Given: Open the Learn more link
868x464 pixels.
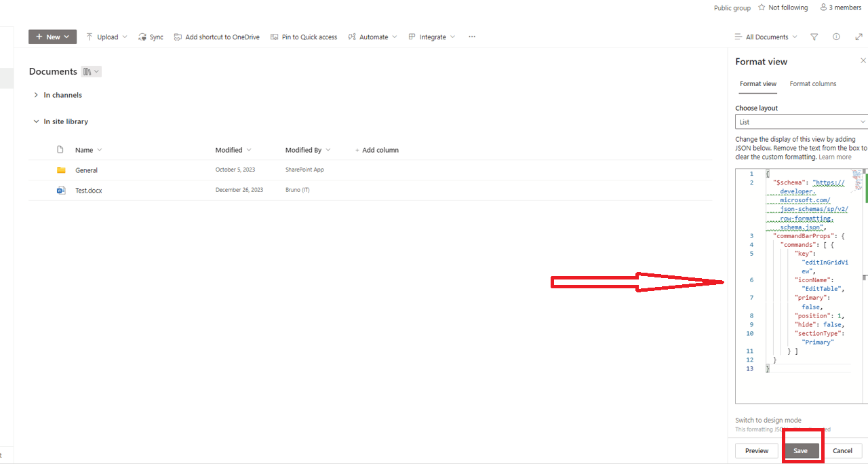Looking at the screenshot, I should [x=835, y=157].
